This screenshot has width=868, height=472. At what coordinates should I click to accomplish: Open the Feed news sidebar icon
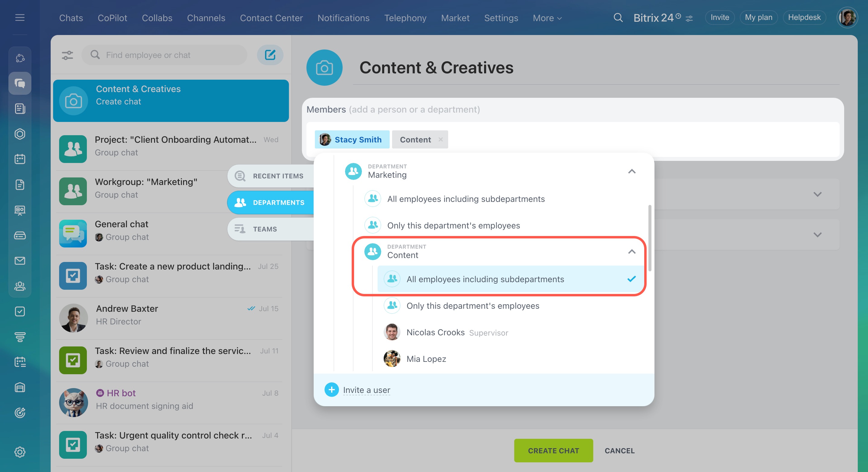pos(20,109)
